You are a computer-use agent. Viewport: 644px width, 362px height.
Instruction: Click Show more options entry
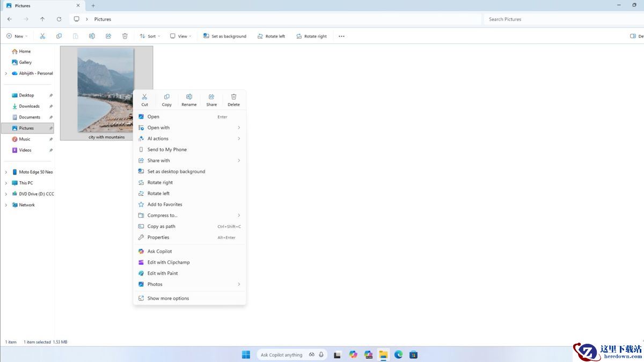(168, 298)
